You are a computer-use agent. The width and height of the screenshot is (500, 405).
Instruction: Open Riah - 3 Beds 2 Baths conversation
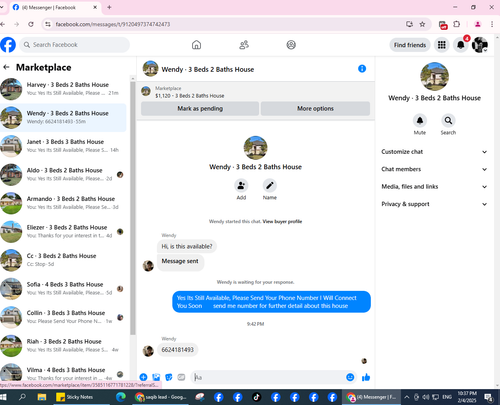pos(63,345)
